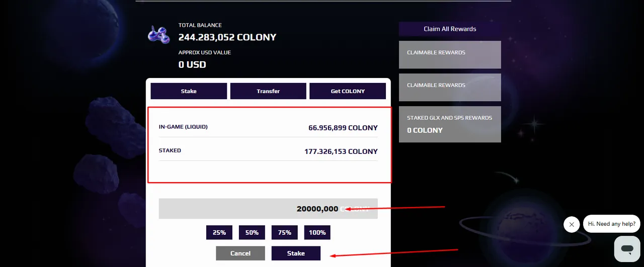Open the chat support bubble icon
Screen dimensions: 644x267
tap(627, 249)
